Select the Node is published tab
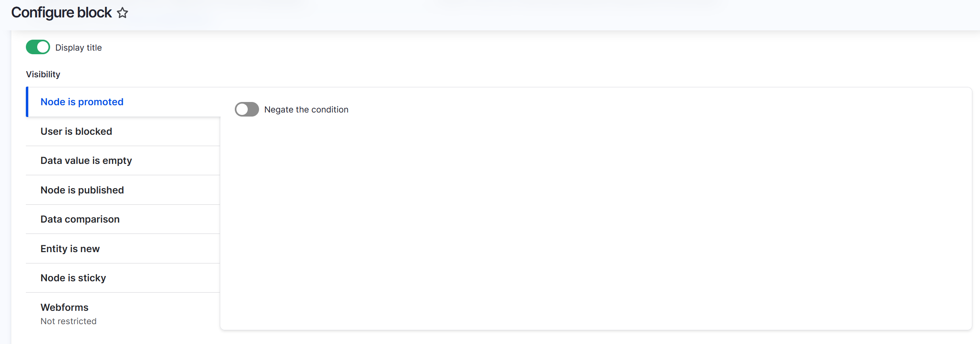This screenshot has height=344, width=980. 82,190
